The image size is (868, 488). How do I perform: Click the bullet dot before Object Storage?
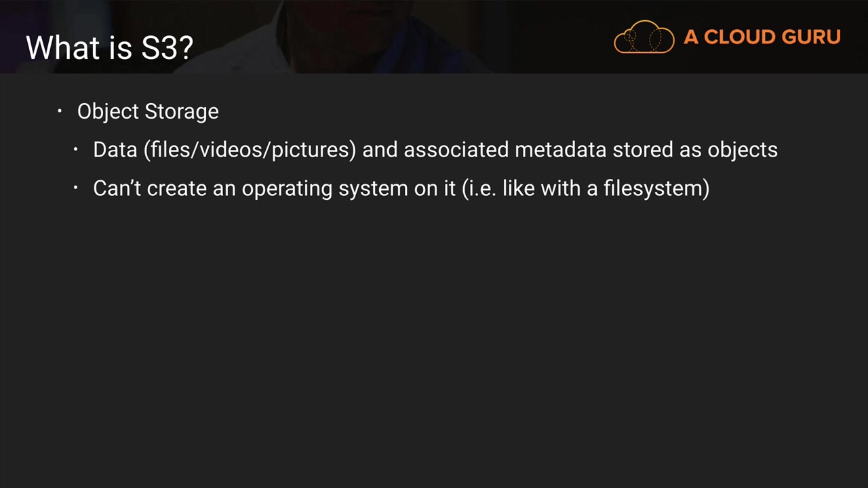click(x=60, y=110)
